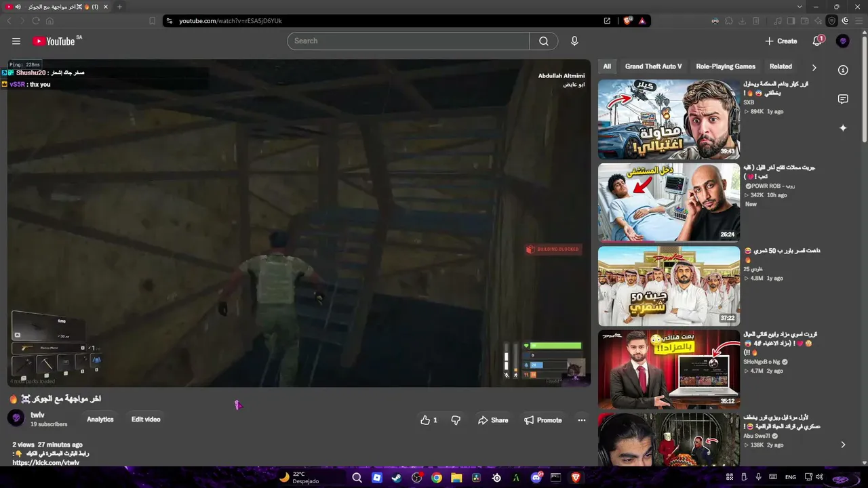Image resolution: width=868 pixels, height=488 pixels.
Task: Open the 26:24 hospital video thumbnail
Action: tap(669, 203)
